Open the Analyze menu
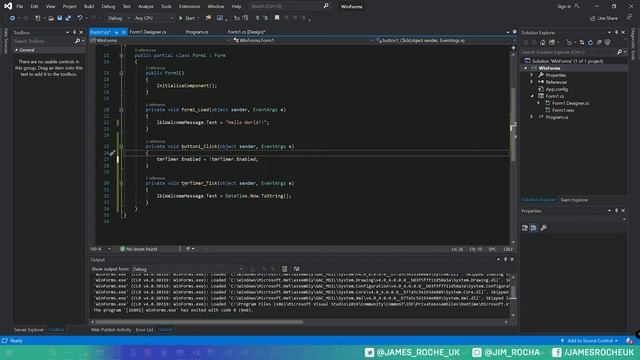 click(x=145, y=6)
